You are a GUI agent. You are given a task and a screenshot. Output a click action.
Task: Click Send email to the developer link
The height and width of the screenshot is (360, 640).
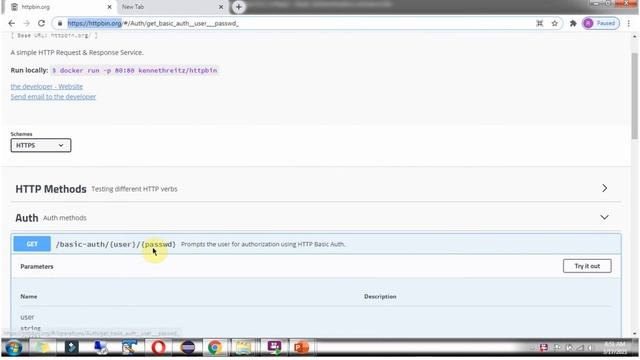point(53,97)
